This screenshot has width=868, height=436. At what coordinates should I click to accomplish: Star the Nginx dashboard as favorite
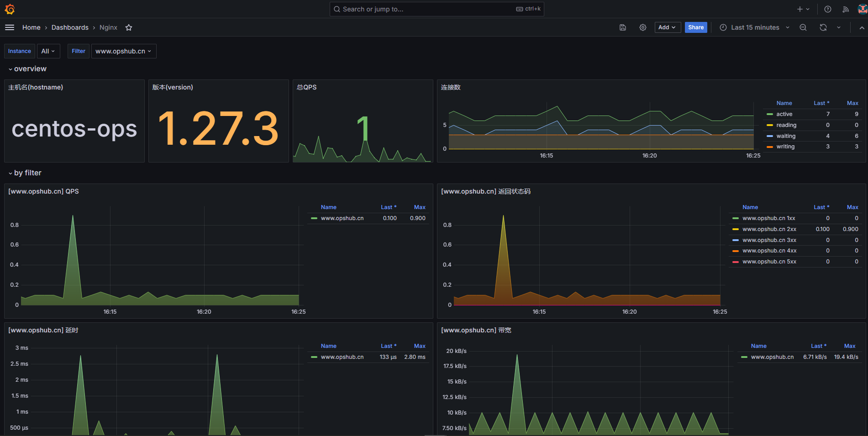pyautogui.click(x=128, y=27)
